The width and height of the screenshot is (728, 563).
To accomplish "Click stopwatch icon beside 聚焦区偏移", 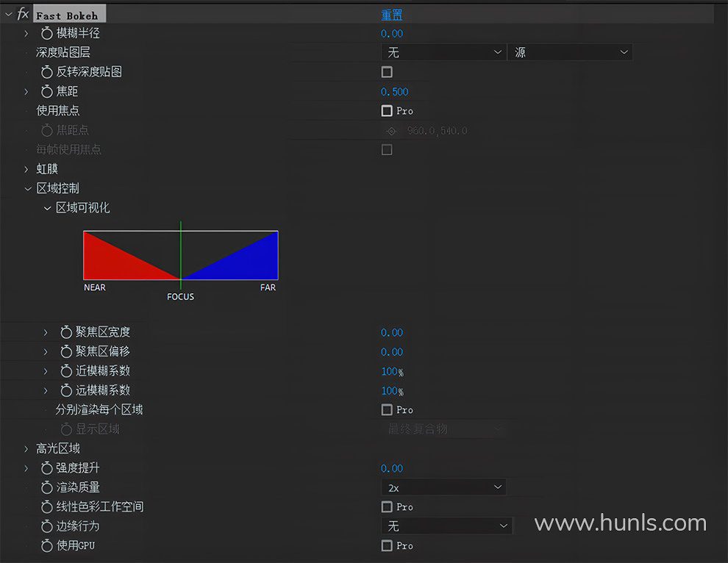I will 66,351.
